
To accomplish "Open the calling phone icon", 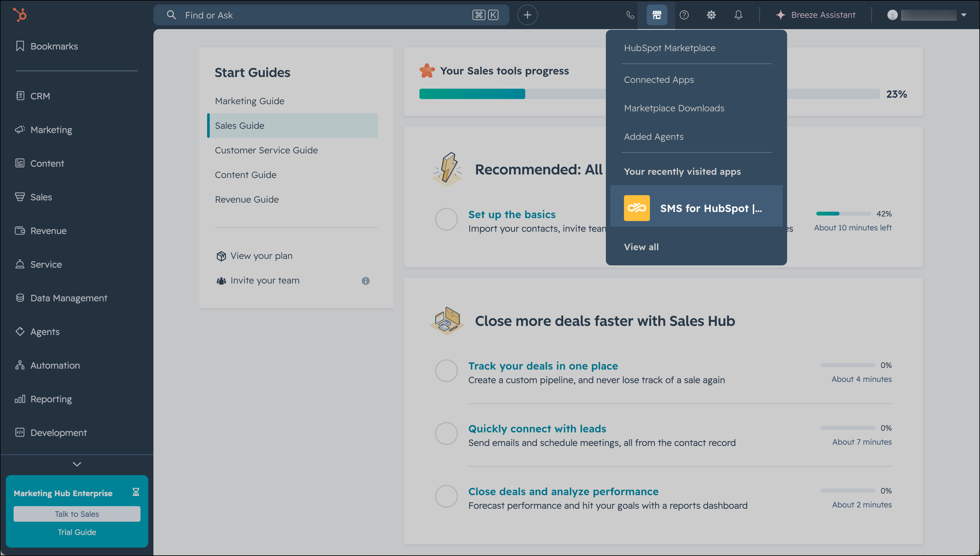I will (x=630, y=15).
